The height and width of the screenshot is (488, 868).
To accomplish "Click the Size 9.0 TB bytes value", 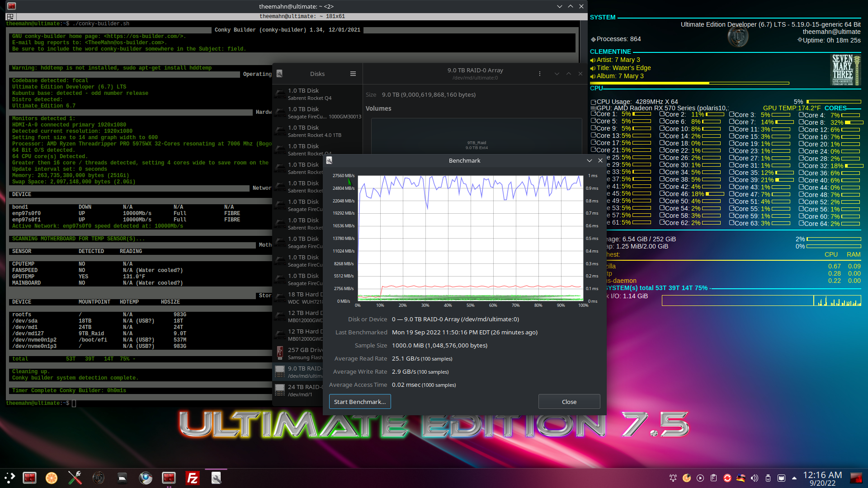I will coord(429,94).
